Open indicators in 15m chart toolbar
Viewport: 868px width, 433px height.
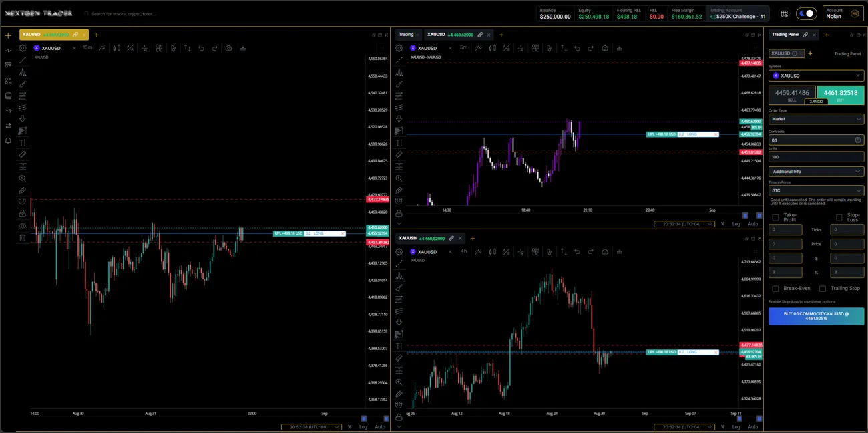[x=102, y=48]
